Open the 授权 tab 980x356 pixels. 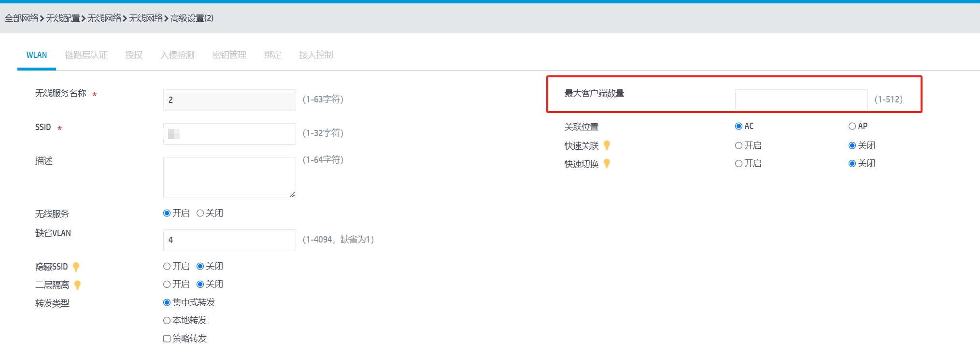tap(134, 55)
